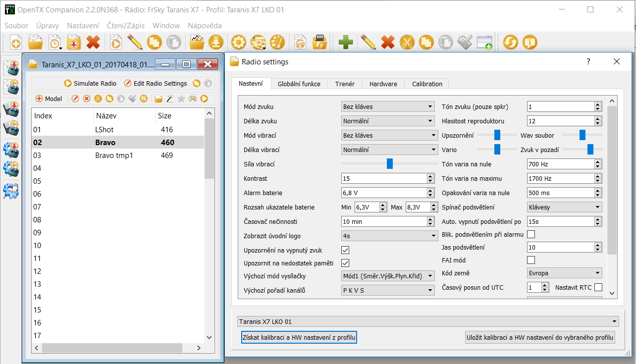The width and height of the screenshot is (636, 364).
Task: Click the new file icon in toolbar
Action: pos(15,42)
